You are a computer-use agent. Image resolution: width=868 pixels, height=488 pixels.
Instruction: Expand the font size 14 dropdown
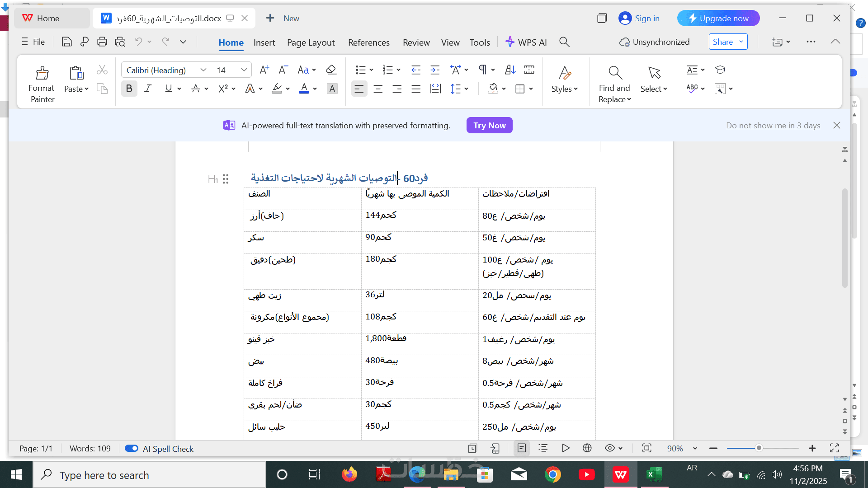[x=244, y=70]
